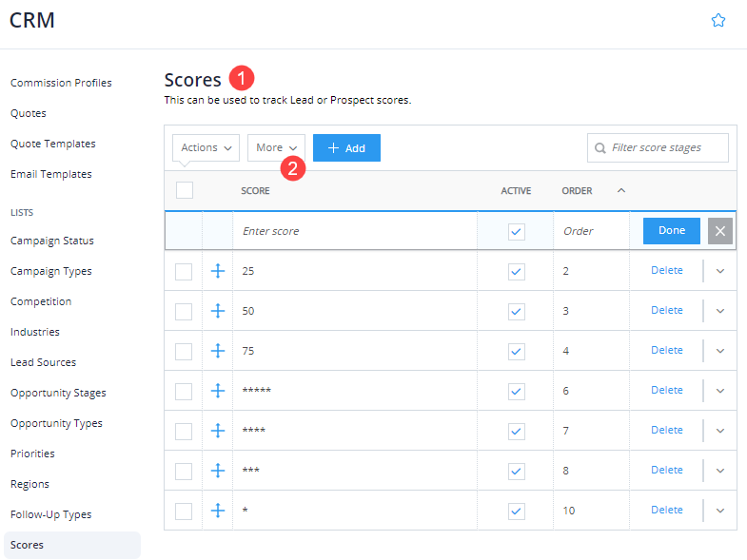Open Lead Sources list
Viewport: 747px width, 560px height.
tap(44, 362)
